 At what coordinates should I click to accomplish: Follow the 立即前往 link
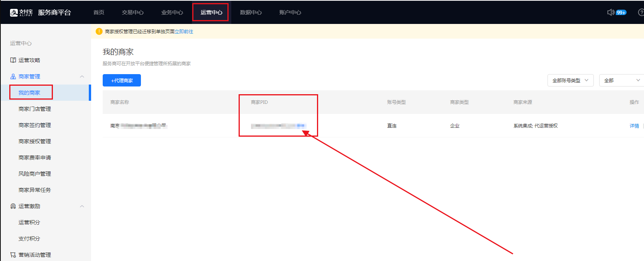point(184,32)
